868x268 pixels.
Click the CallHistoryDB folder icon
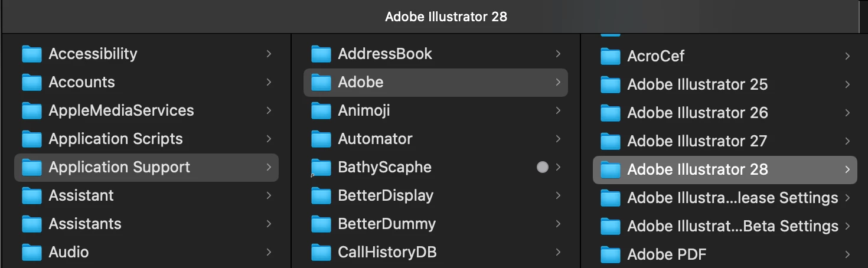point(321,253)
